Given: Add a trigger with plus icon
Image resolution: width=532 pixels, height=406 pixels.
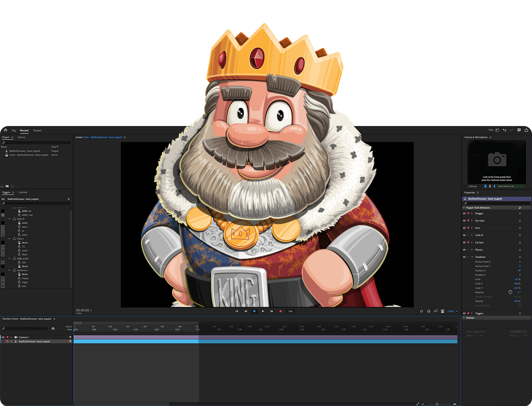Looking at the screenshot, I should pyautogui.click(x=68, y=199).
